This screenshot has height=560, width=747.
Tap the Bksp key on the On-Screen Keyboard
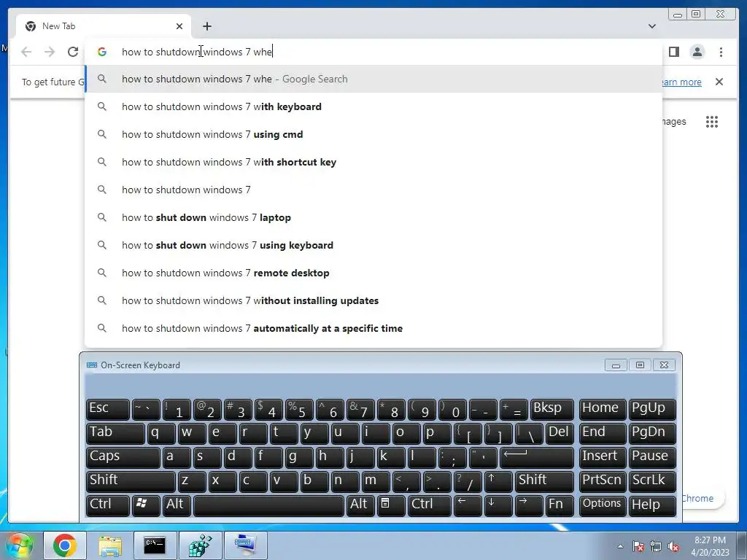point(551,409)
